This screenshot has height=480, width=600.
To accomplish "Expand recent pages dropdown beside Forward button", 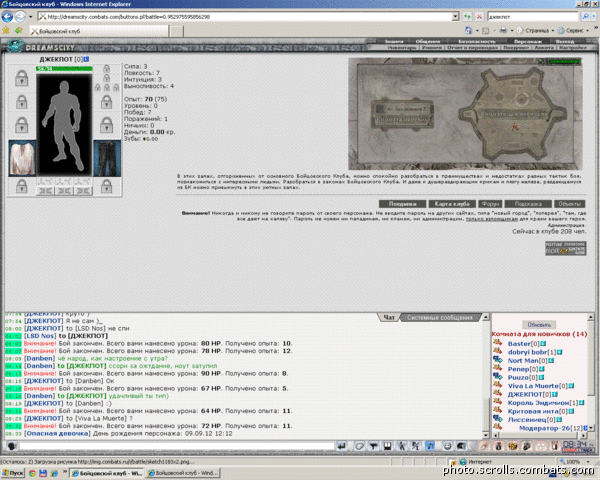I will pos(31,17).
